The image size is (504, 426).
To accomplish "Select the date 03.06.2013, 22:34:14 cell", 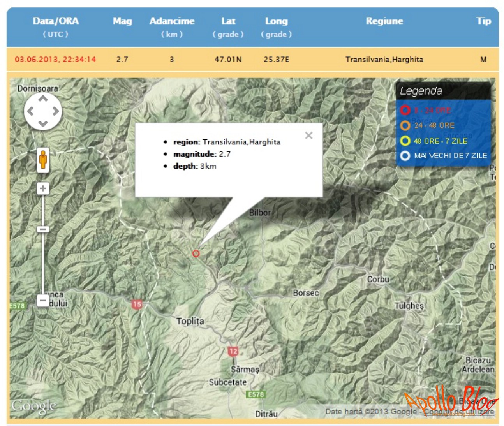I will (55, 59).
